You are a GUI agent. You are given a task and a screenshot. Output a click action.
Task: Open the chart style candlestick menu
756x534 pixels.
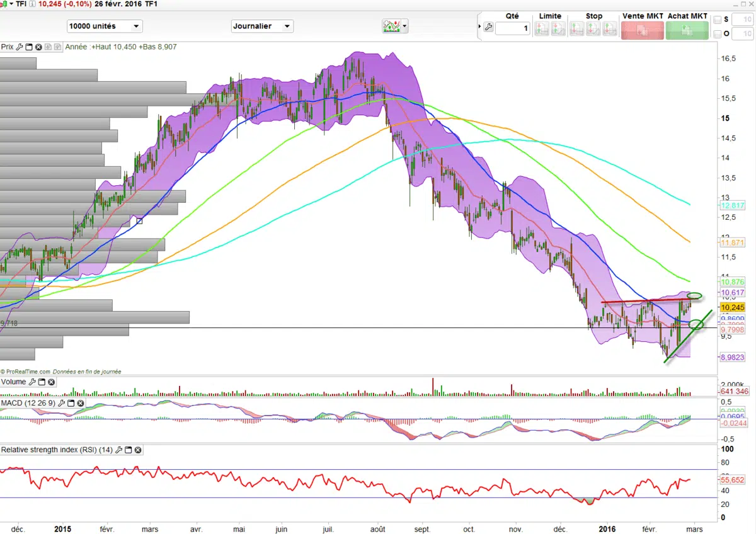(8, 4)
